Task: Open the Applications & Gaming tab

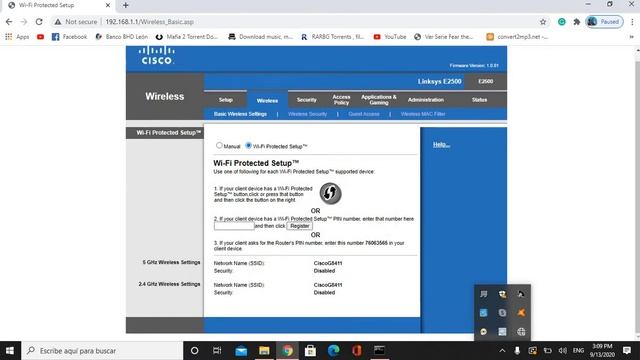Action: [x=379, y=100]
